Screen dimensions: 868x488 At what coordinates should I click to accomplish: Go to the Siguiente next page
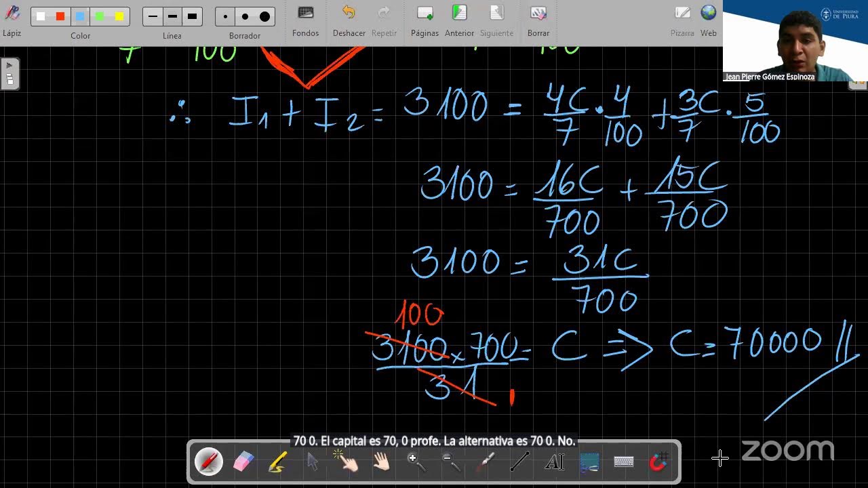[496, 20]
